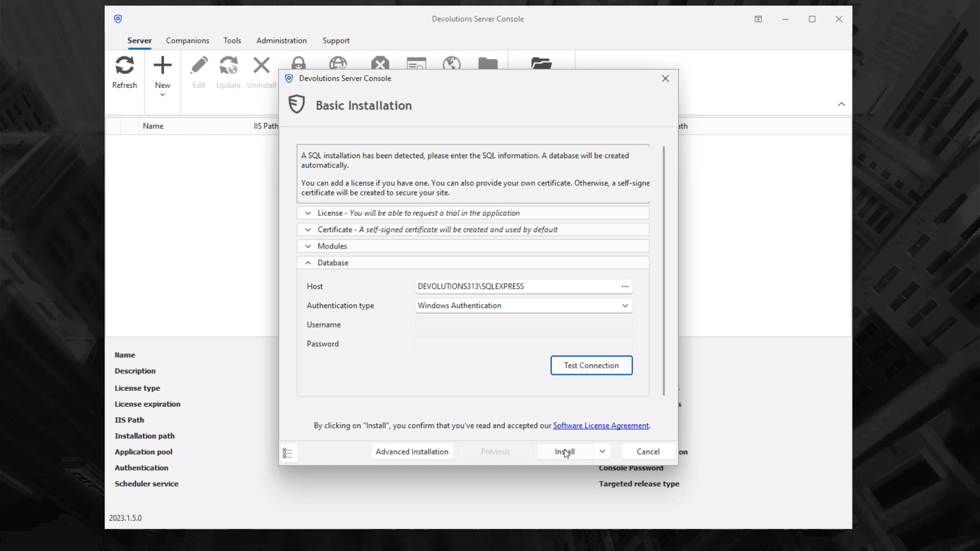Click the Host browse ellipsis button
The width and height of the screenshot is (980, 551).
(x=625, y=287)
